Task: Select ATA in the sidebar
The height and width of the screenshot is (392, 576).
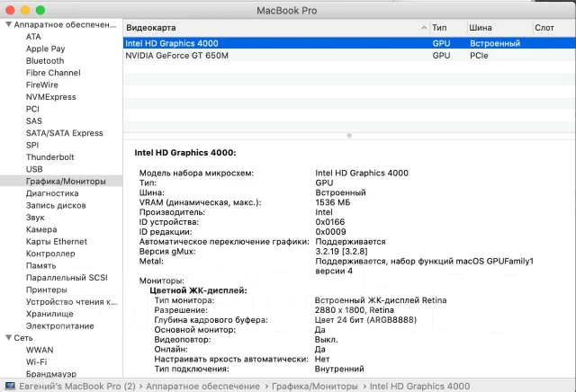Action: [33, 37]
